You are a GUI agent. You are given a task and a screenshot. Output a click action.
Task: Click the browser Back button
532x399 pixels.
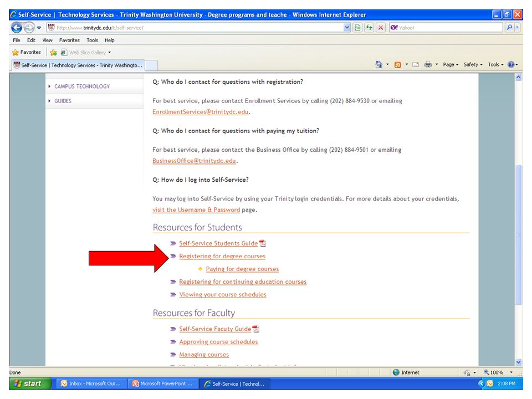[x=17, y=27]
